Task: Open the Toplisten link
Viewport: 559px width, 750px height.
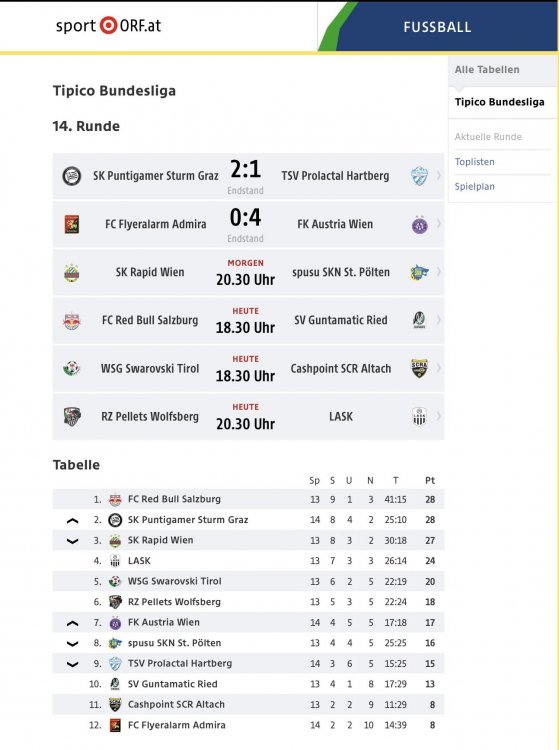Action: [x=474, y=162]
